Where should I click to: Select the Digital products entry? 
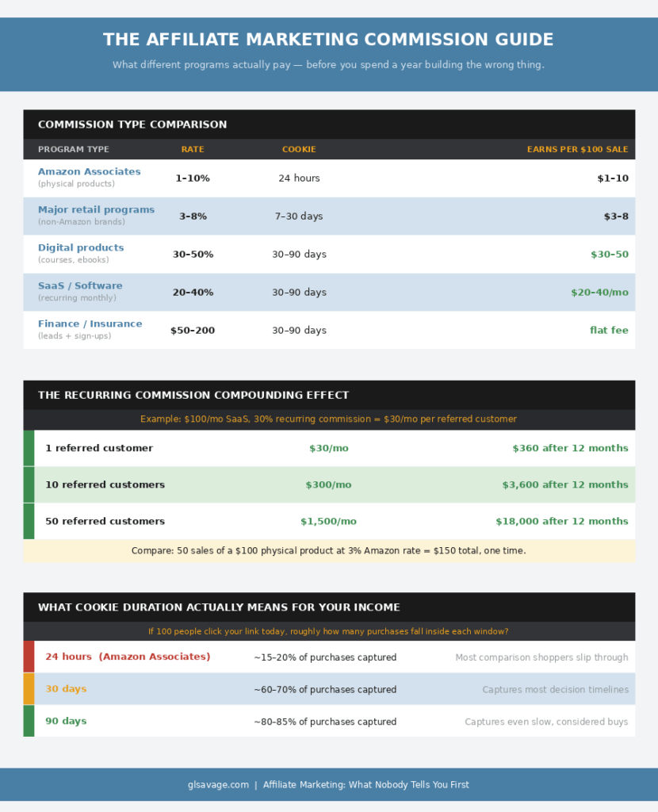tap(83, 247)
